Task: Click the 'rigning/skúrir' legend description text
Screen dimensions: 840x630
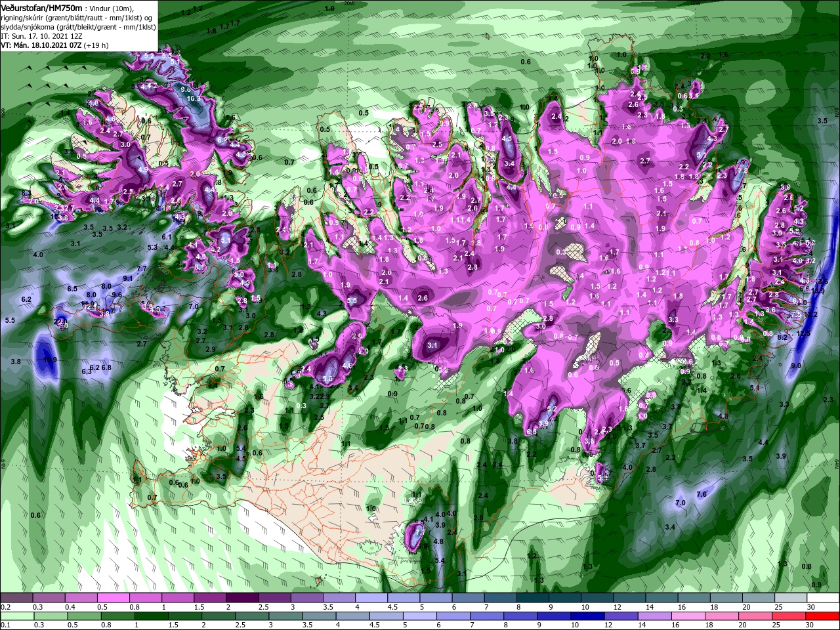Action: pos(23,17)
